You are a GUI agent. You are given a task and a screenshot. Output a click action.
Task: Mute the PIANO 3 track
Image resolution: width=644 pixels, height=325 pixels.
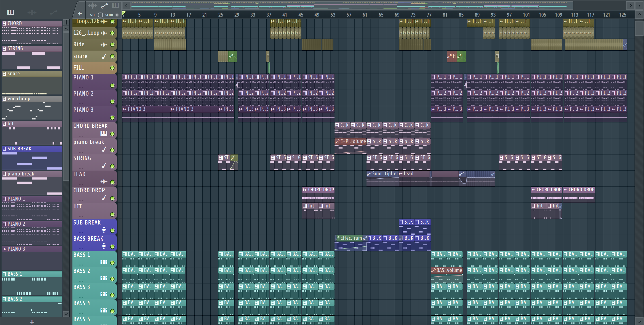(112, 118)
